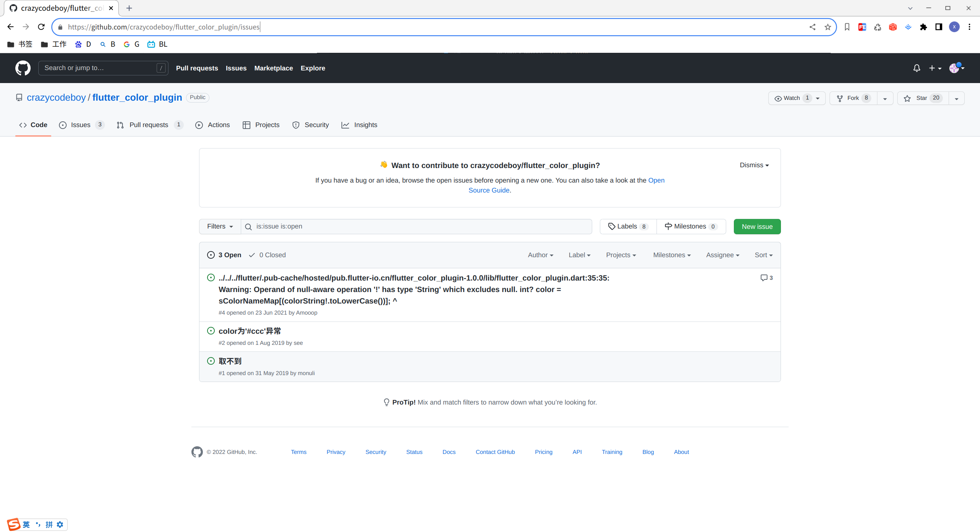
Task: Open the G Google bookmark
Action: click(x=131, y=44)
